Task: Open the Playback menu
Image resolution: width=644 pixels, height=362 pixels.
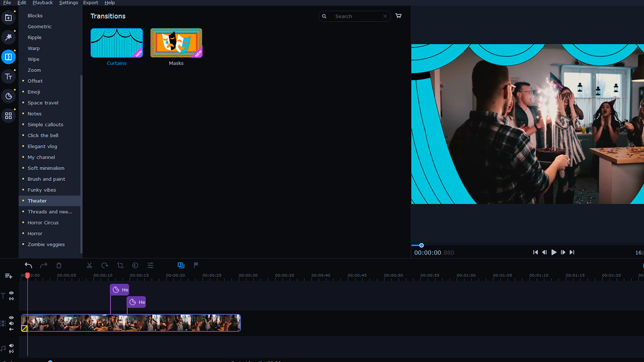Action: (42, 3)
